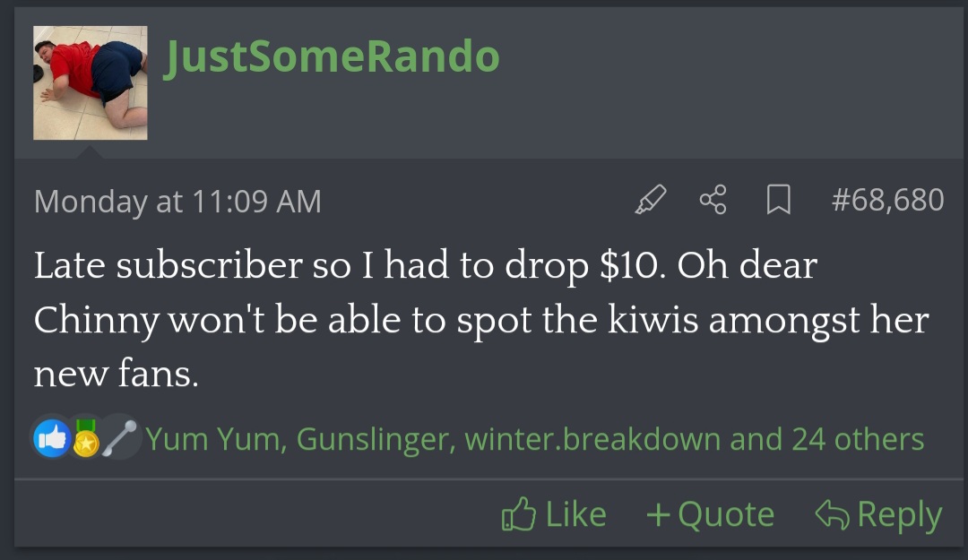The height and width of the screenshot is (560, 968).
Task: Open the share post icon
Action: coord(713,200)
